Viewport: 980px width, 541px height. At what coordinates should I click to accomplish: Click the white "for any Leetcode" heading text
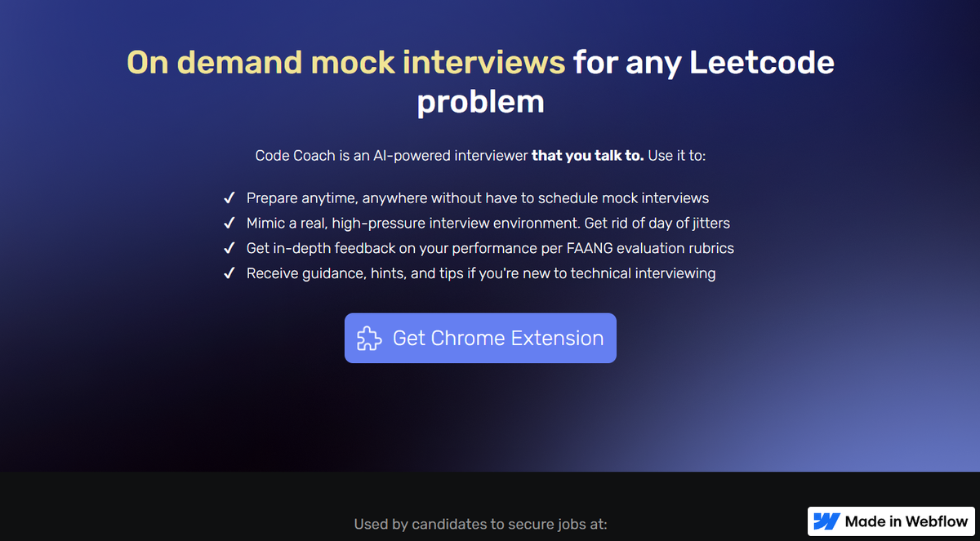(703, 63)
